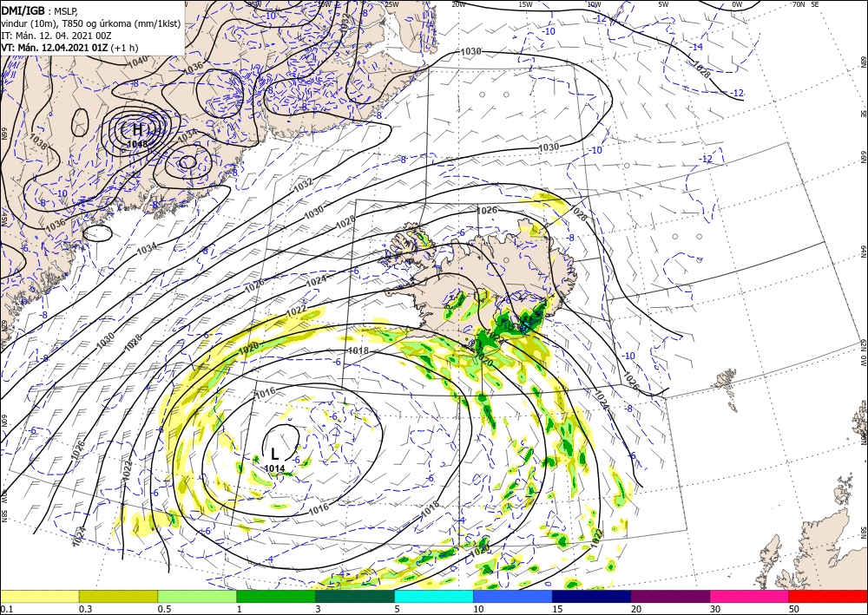The image size is (868, 615).
Task: Click the low-pressure L symbol south of Iceland
Action: (x=274, y=454)
